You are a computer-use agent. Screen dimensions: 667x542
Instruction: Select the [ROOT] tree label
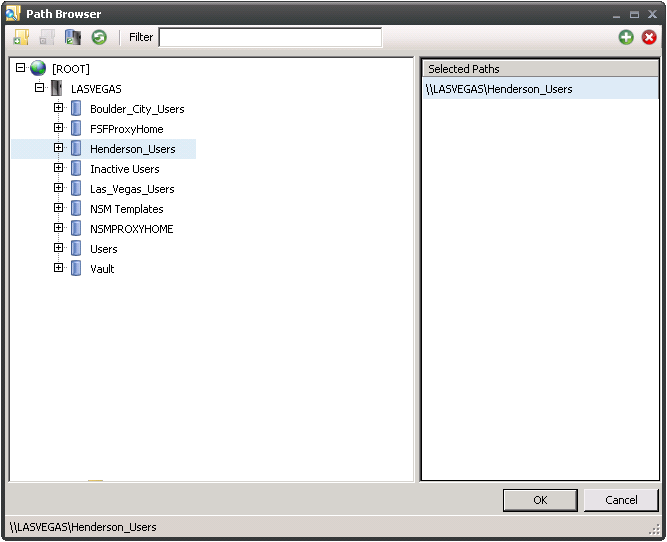(71, 69)
